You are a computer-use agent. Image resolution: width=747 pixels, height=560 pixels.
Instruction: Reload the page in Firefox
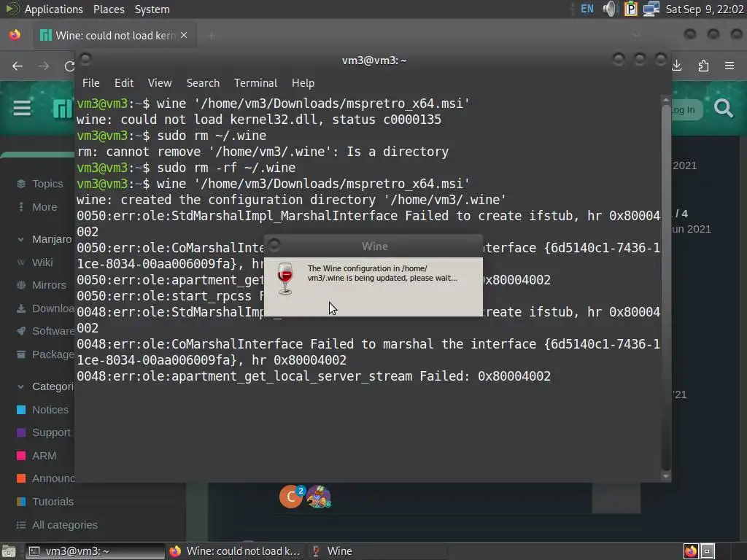pyautogui.click(x=69, y=66)
